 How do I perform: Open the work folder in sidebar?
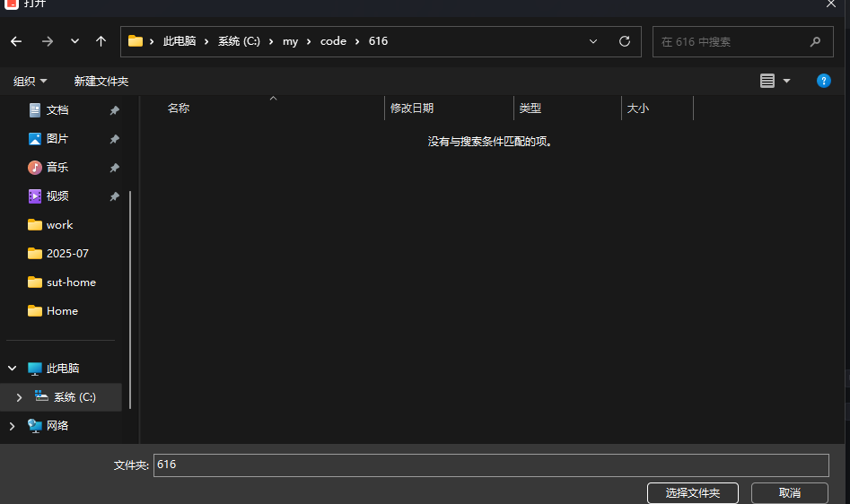pos(61,225)
